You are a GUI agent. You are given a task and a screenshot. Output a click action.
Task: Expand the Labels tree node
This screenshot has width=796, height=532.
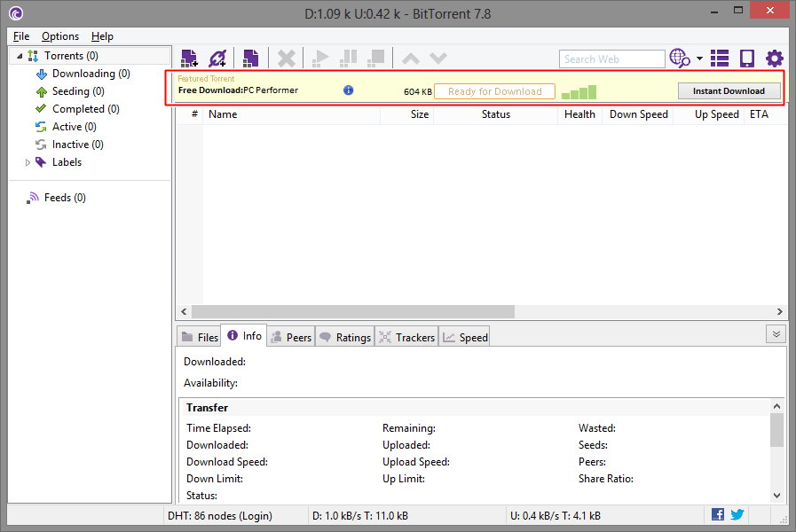(x=28, y=162)
